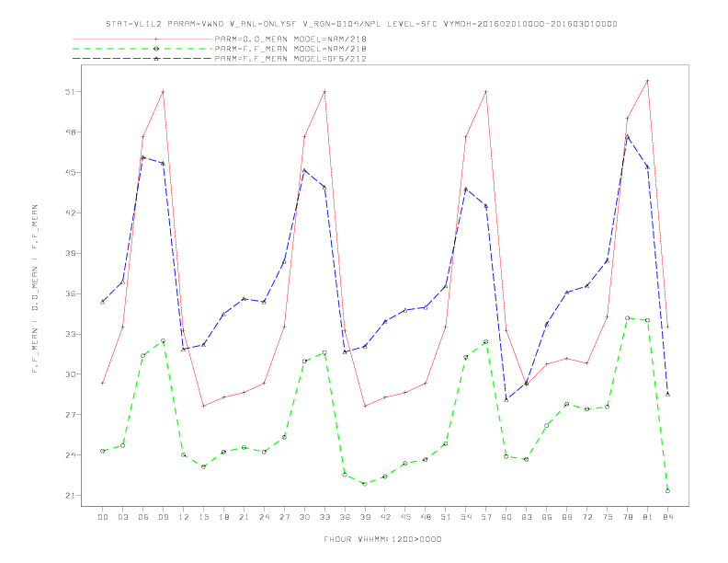
Task: Click the green dashed legend line sample
Action: pos(142,49)
